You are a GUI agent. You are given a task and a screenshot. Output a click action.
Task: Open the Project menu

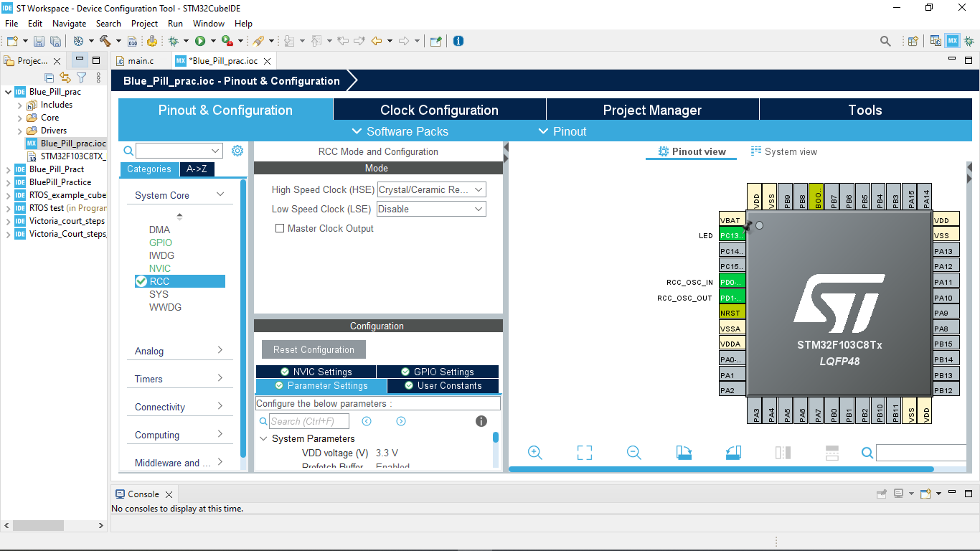pyautogui.click(x=144, y=23)
